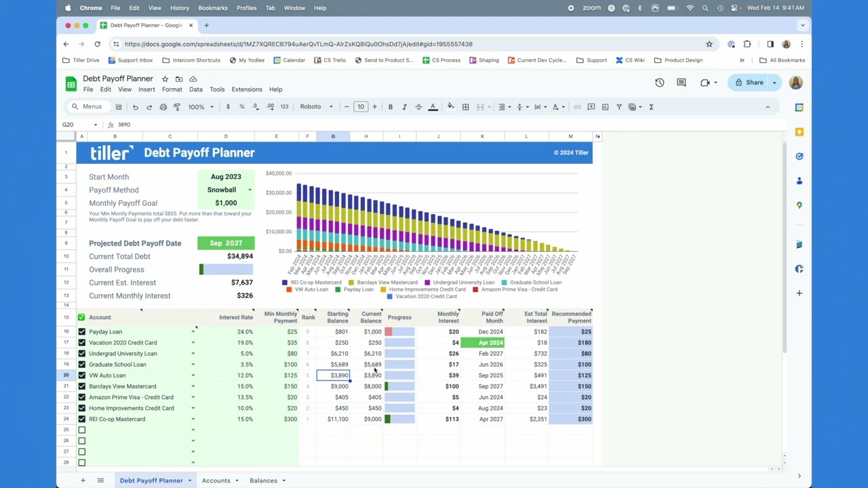The width and height of the screenshot is (868, 488).
Task: Open the Borders tool
Action: (465, 107)
